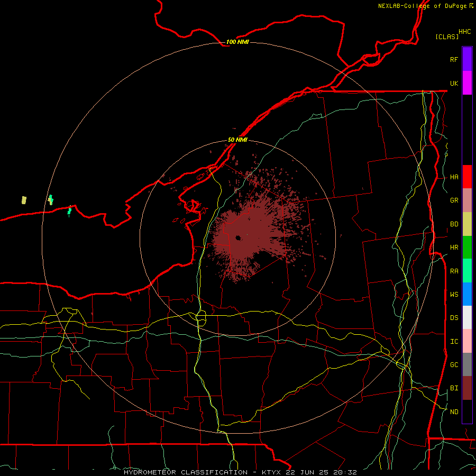Screen dimensions: 476x476
Task: Click the BD legend label
Action: (454, 224)
